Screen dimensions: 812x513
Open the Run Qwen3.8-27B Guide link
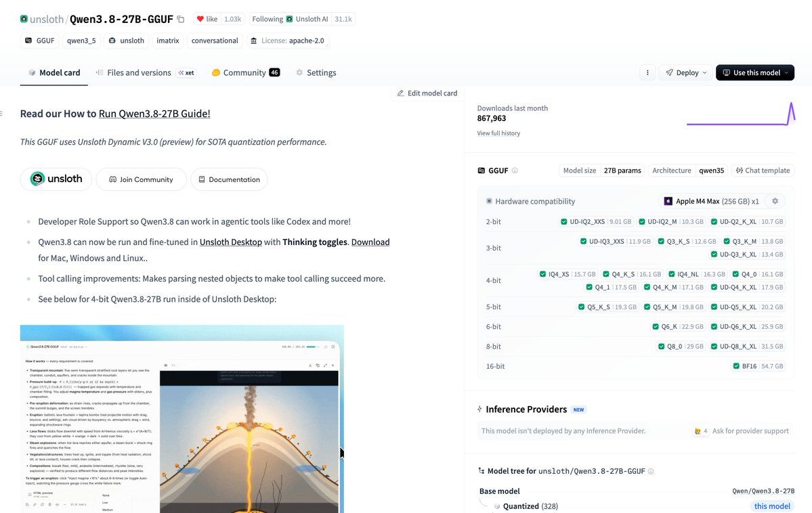point(154,114)
